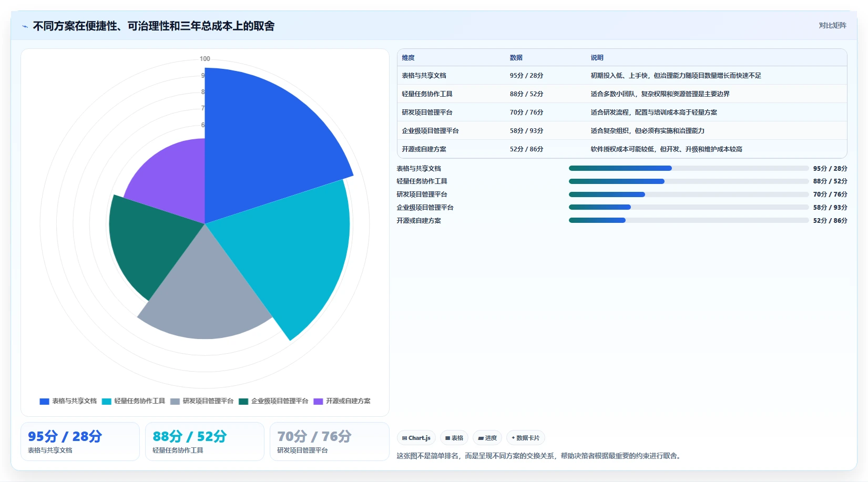
Task: Click the 88分 / 52分 value after its progress bar
Action: (x=830, y=181)
